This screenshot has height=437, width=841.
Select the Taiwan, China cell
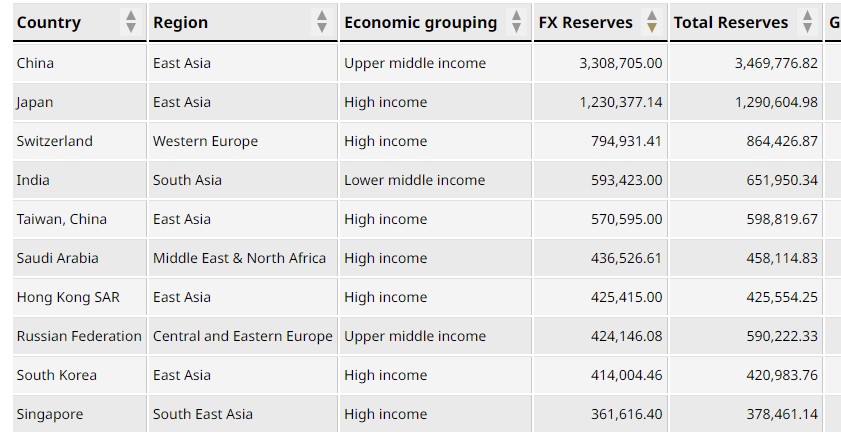[x=61, y=219]
